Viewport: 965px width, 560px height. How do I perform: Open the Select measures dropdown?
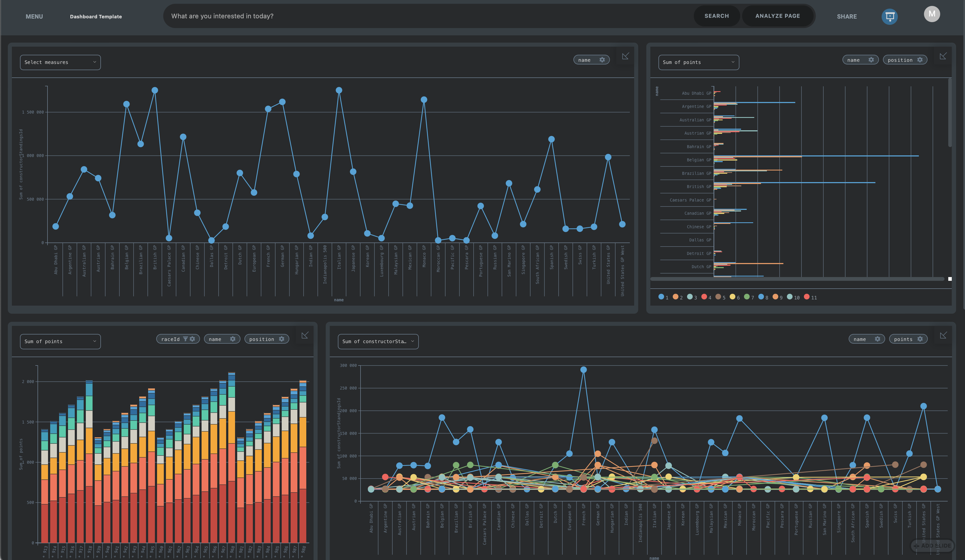coord(60,62)
